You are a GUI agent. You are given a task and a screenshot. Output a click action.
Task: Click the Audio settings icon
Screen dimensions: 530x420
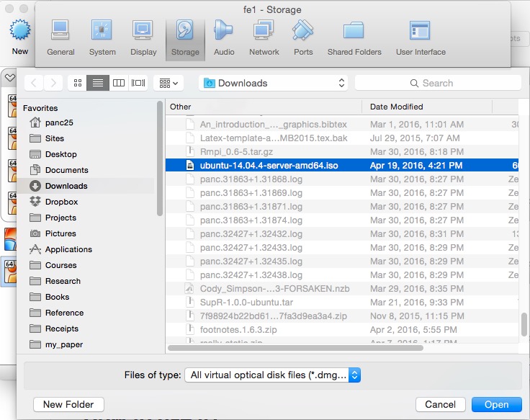224,37
